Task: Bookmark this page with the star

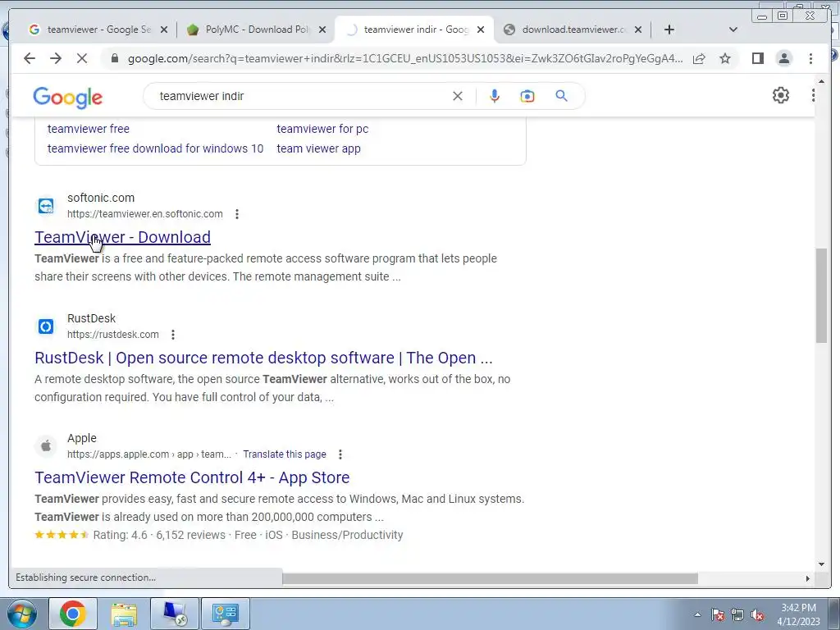Action: pyautogui.click(x=725, y=58)
